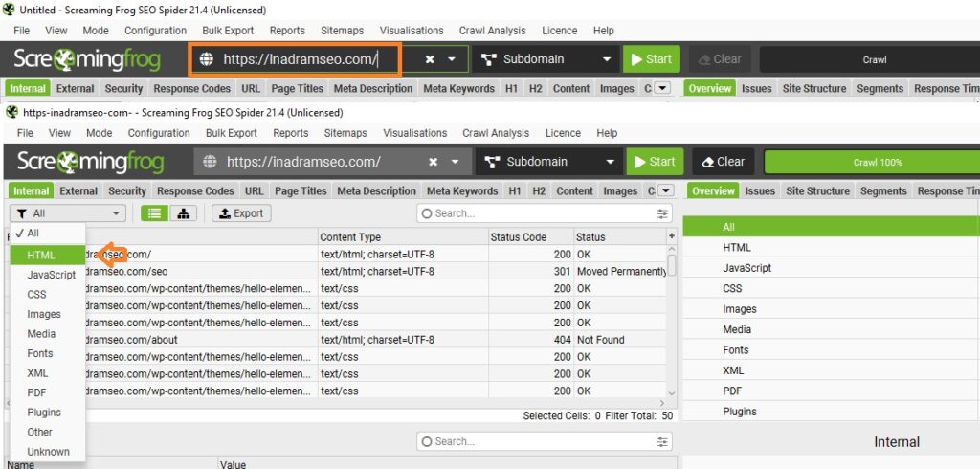Select the checked All option in the filter dropdown
Image resolution: width=980 pixels, height=469 pixels.
pos(48,234)
